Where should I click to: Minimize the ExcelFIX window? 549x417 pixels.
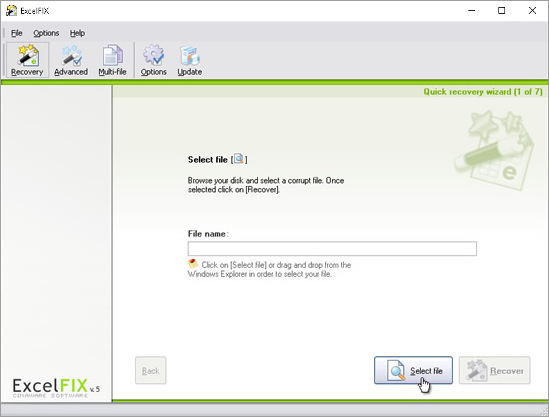[471, 11]
